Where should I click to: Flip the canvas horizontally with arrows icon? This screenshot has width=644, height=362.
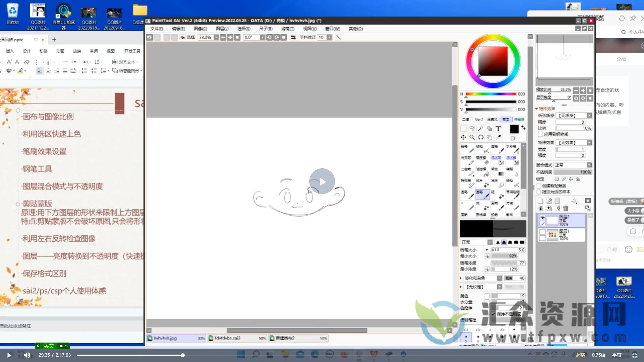tap(293, 37)
